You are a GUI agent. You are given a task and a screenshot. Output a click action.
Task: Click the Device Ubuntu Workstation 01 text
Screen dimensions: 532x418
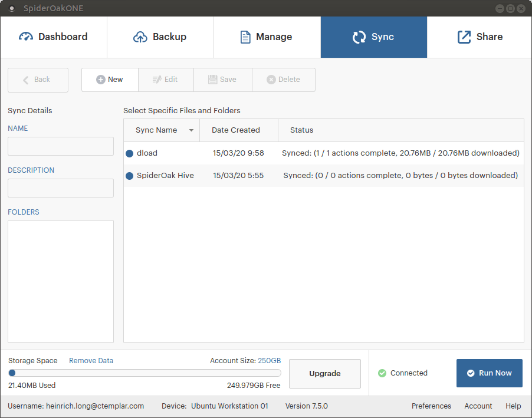(x=215, y=406)
